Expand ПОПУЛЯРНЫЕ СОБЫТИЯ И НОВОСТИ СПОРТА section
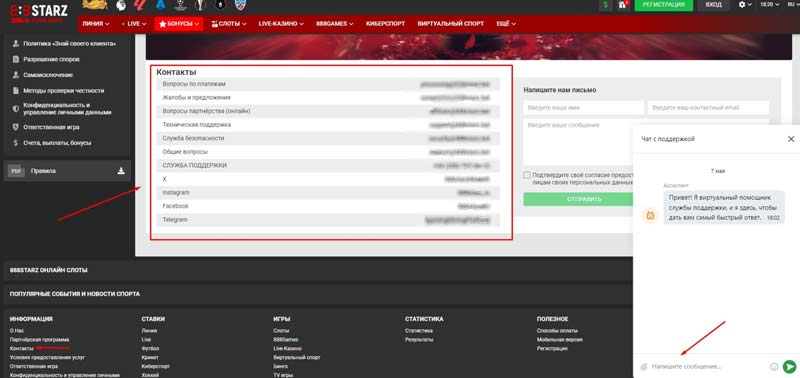Image resolution: width=800 pixels, height=378 pixels. click(x=318, y=294)
